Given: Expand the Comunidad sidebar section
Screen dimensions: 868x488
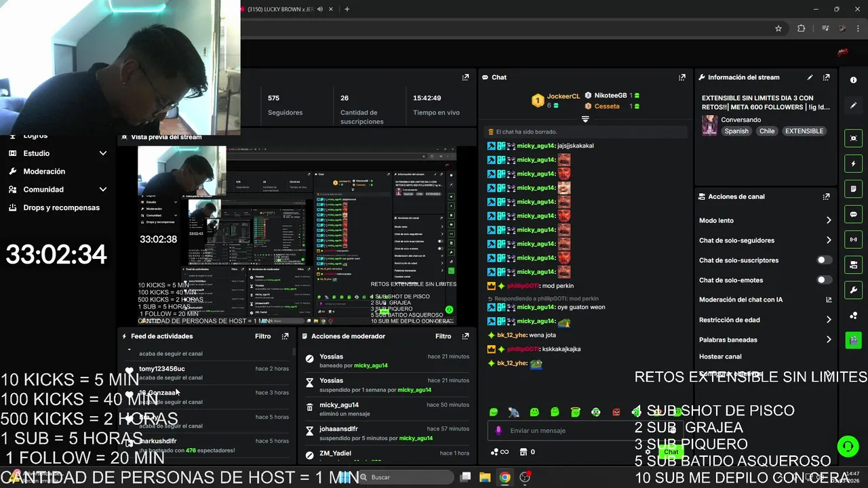Looking at the screenshot, I should [103, 190].
